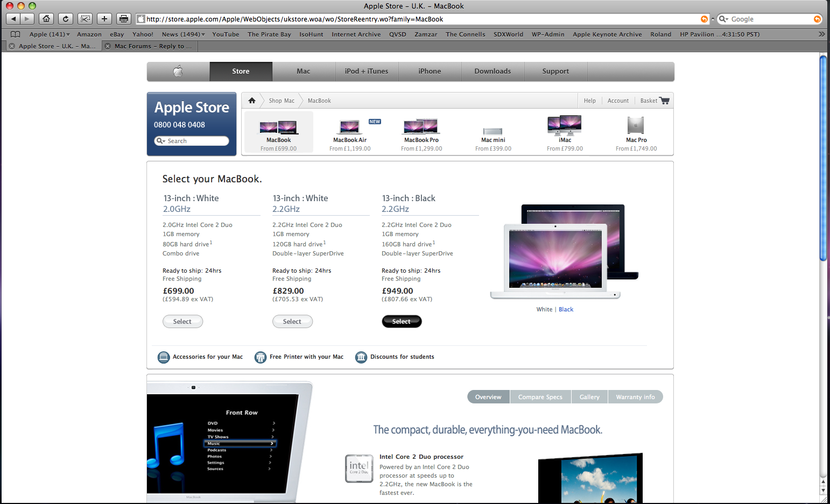Choose the Black colour link under the MacBook image
The height and width of the screenshot is (504, 830).
[566, 309]
